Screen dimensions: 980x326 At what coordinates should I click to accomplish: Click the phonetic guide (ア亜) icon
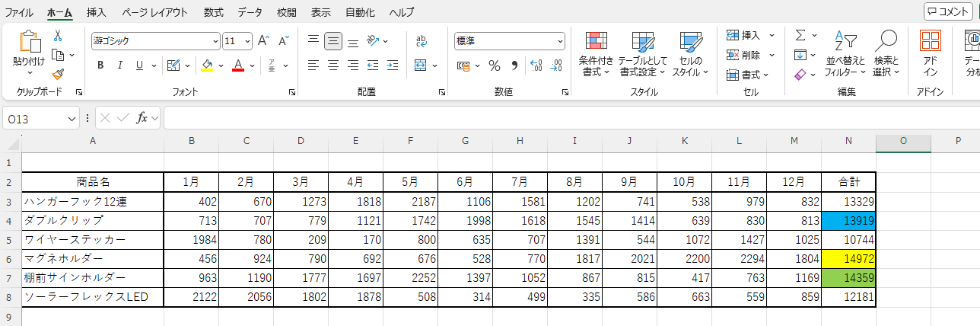[272, 66]
